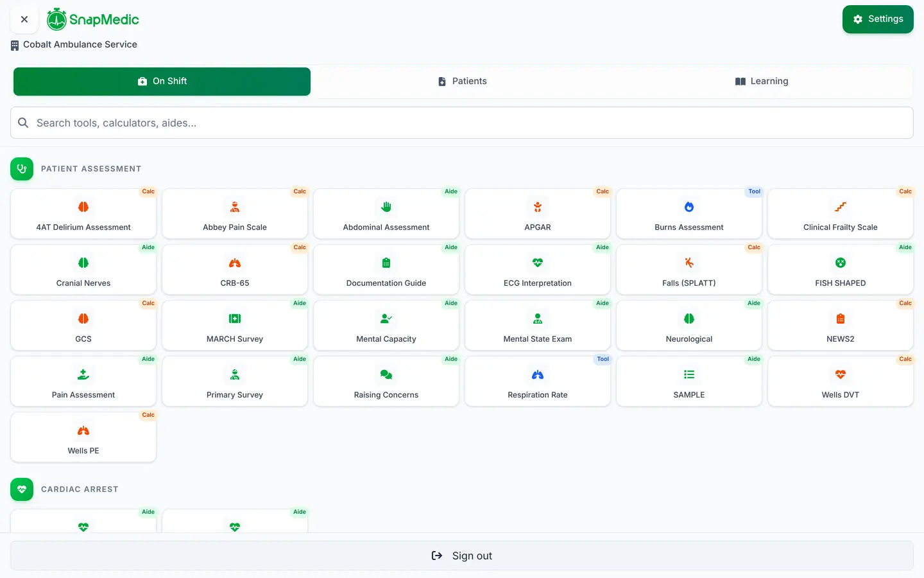
Task: Click the Mental Capacity user-check icon
Action: pyautogui.click(x=386, y=319)
